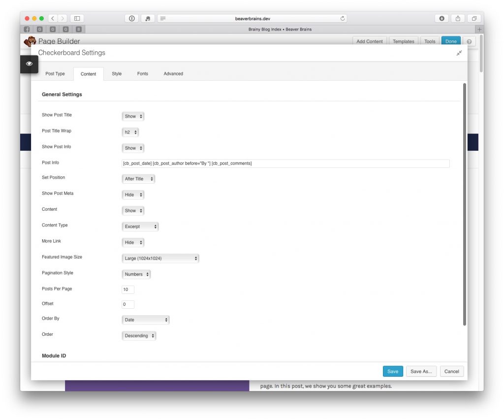Image resolution: width=504 pixels, height=420 pixels.
Task: Go forward in Safari history
Action: coord(63,18)
